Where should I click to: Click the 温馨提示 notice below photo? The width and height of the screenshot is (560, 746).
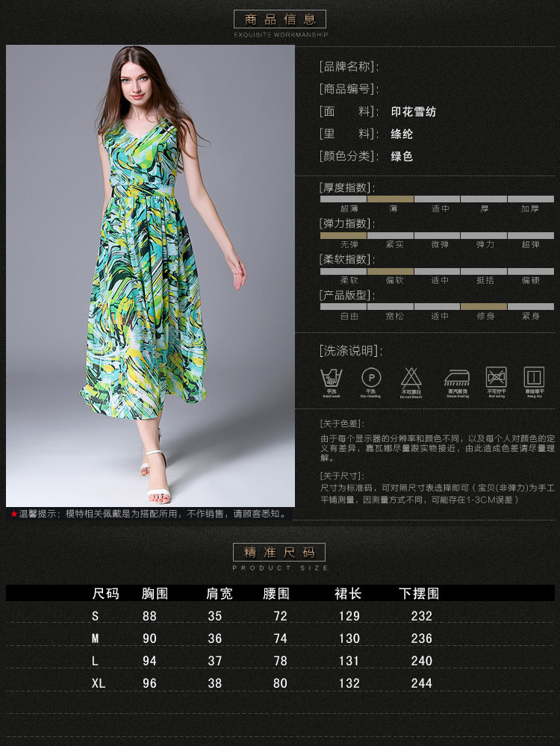[149, 514]
